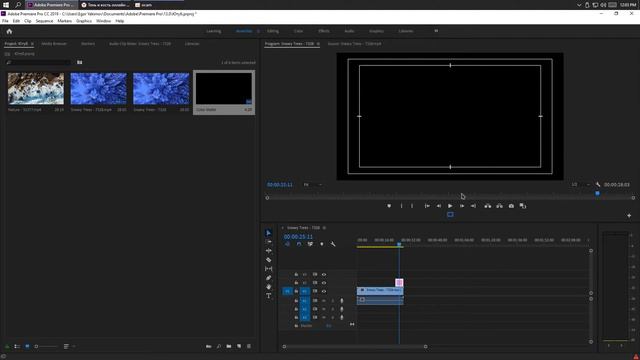
Task: Click Mark In in Program monitor
Action: [401, 206]
